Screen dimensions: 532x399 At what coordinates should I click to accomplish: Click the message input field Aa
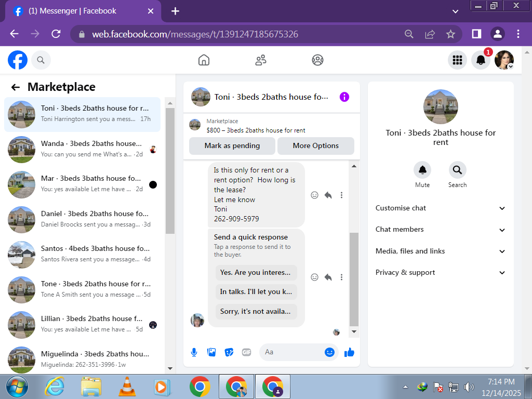[x=292, y=352]
